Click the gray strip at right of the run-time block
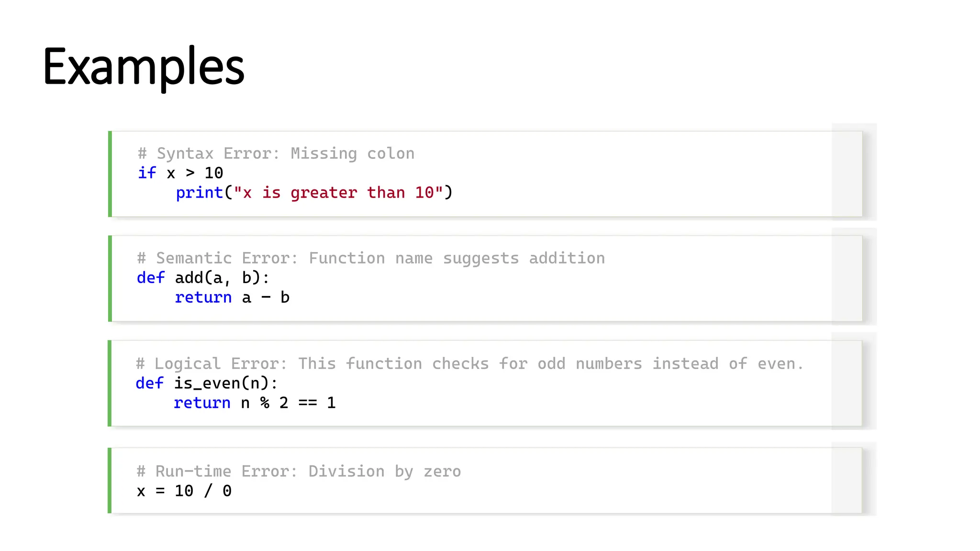The height and width of the screenshot is (551, 980). point(846,480)
